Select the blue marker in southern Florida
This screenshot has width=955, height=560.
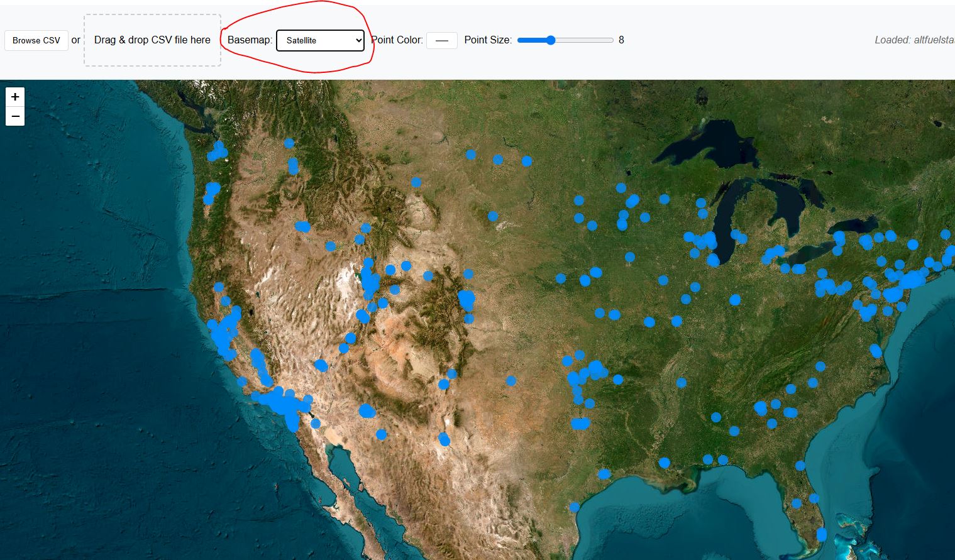click(820, 534)
